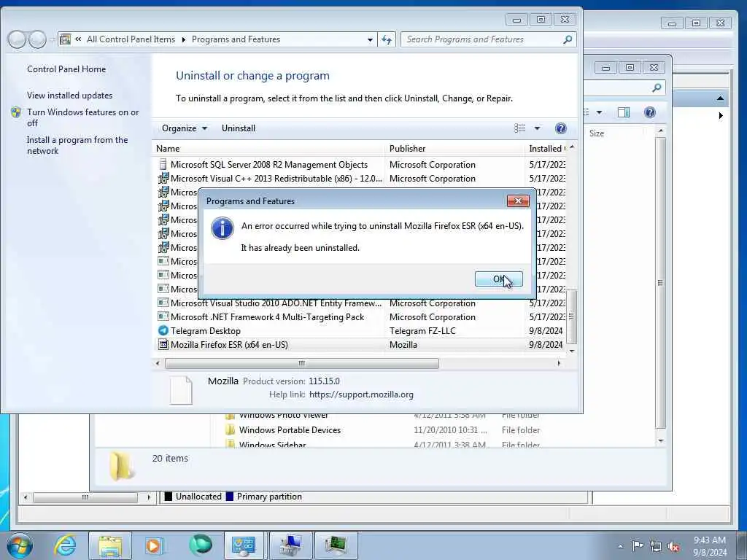747x560 pixels.
Task: Close the Programs and Features error dialog
Action: (x=518, y=201)
